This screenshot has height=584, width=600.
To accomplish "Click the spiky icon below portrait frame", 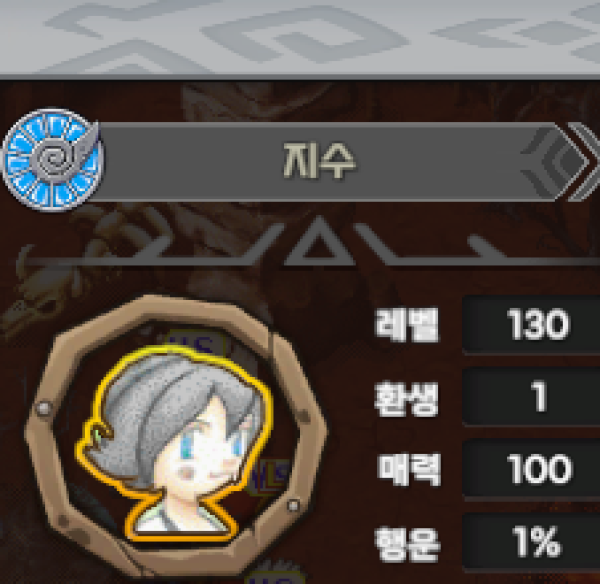I will (x=276, y=572).
